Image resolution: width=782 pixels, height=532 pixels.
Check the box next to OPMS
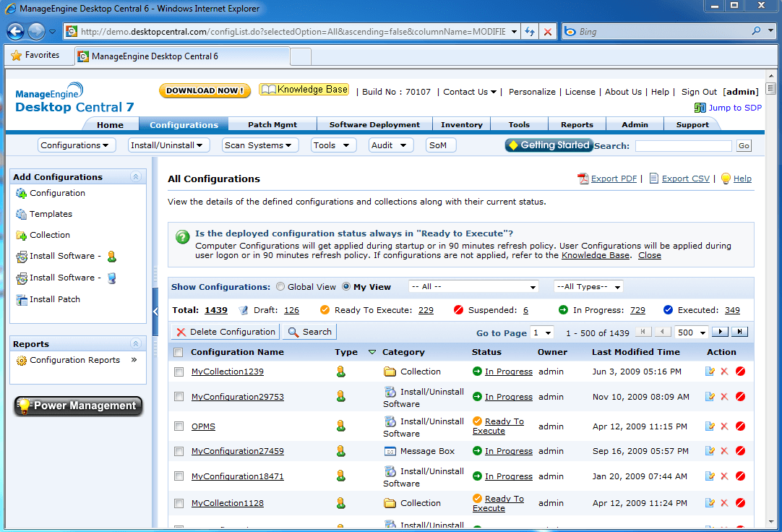(x=178, y=426)
